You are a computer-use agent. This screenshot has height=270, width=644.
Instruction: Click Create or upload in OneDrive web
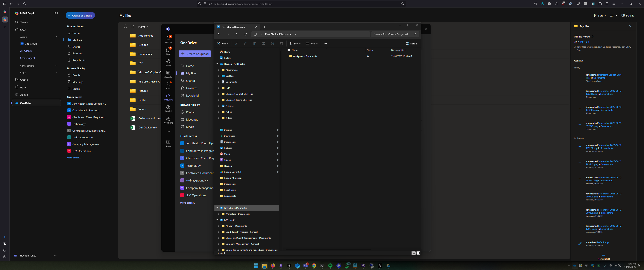tap(80, 16)
